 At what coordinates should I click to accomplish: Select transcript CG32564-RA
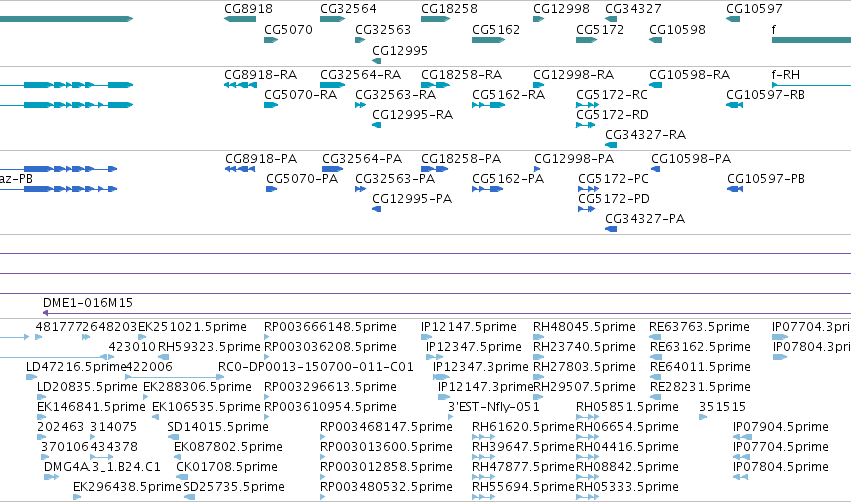pyautogui.click(x=360, y=74)
